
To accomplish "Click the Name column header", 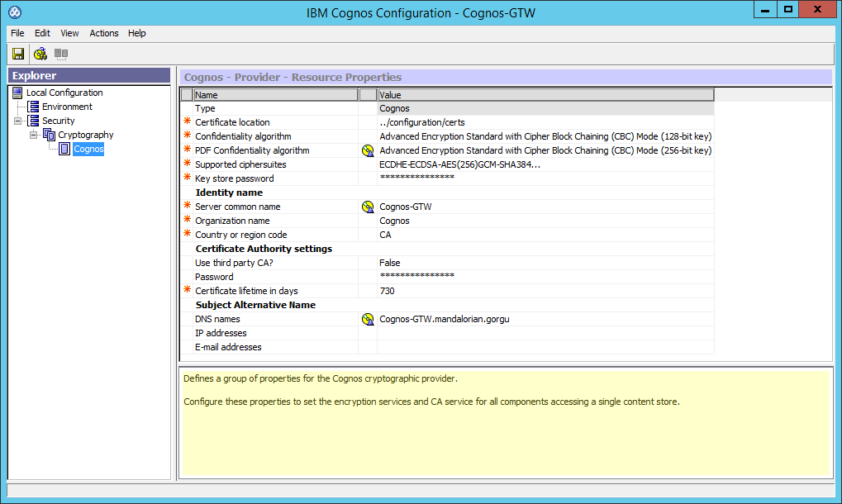I will pos(275,95).
